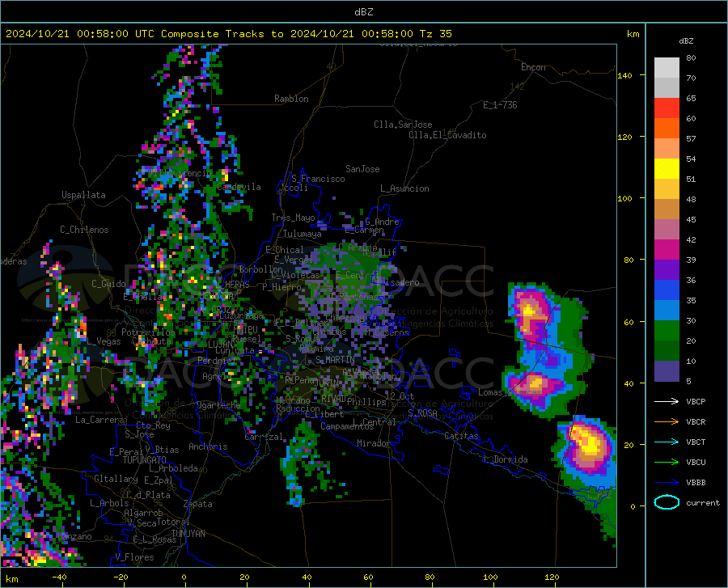Click the 'Tz 35' threshold text

coord(435,34)
